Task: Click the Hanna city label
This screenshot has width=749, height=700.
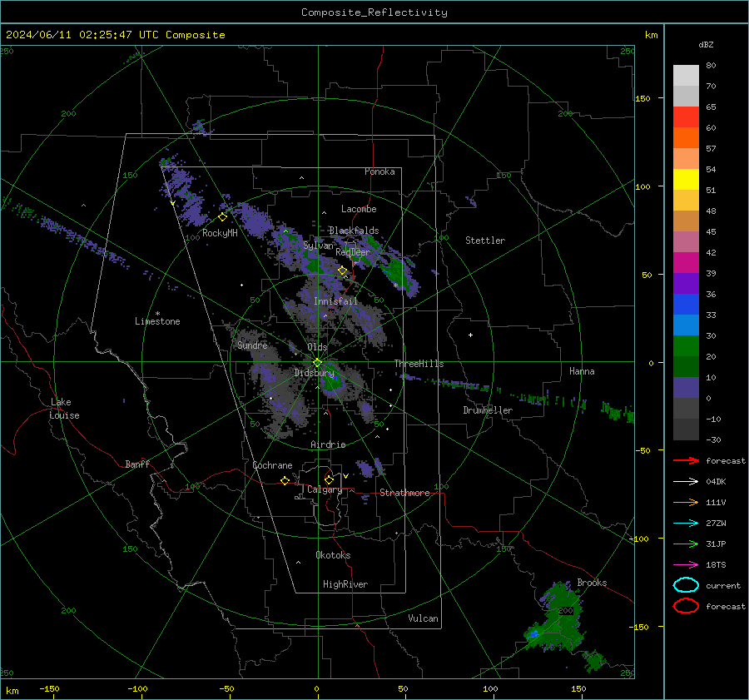Action: pos(582,371)
